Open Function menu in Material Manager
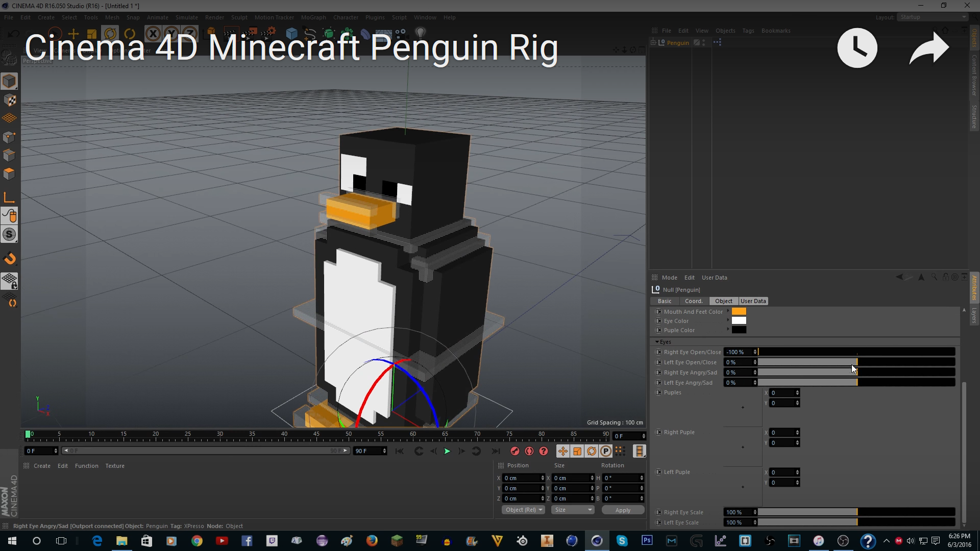 [86, 466]
